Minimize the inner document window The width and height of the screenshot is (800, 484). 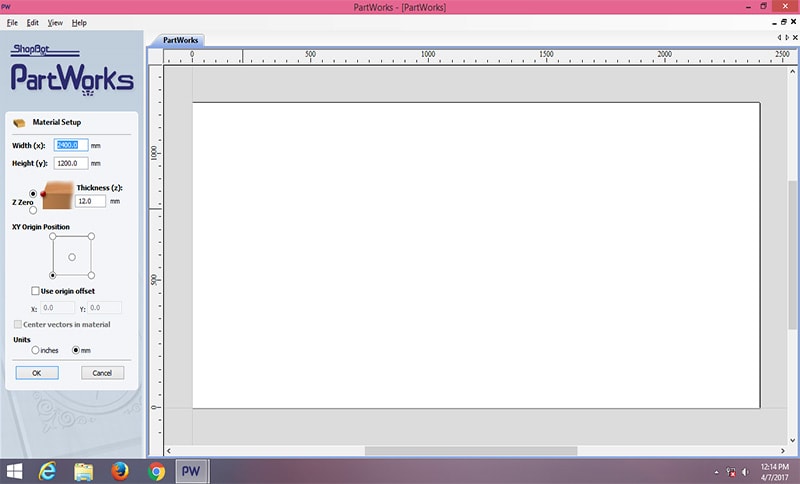(x=774, y=22)
